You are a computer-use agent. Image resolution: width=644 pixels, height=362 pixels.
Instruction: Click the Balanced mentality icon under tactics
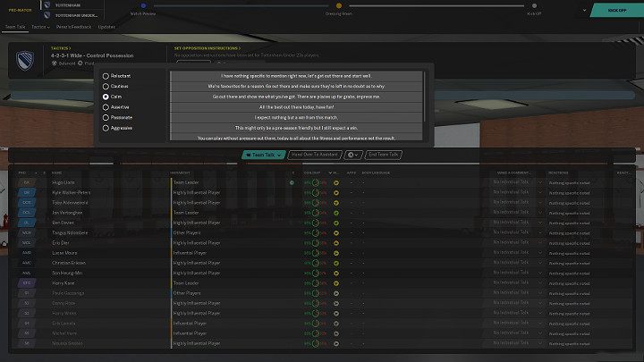coord(55,63)
